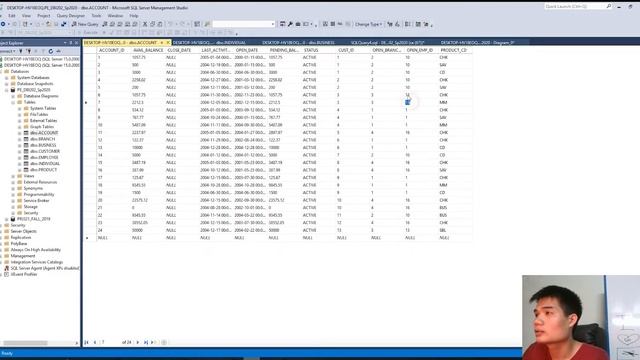Switch to the dbo.INDIVIDUAL tab
Image resolution: width=640 pixels, height=360 pixels.
click(210, 42)
